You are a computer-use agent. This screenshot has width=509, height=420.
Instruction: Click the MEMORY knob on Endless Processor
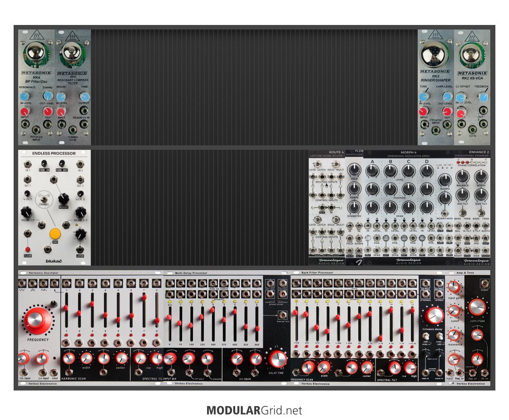[63, 198]
